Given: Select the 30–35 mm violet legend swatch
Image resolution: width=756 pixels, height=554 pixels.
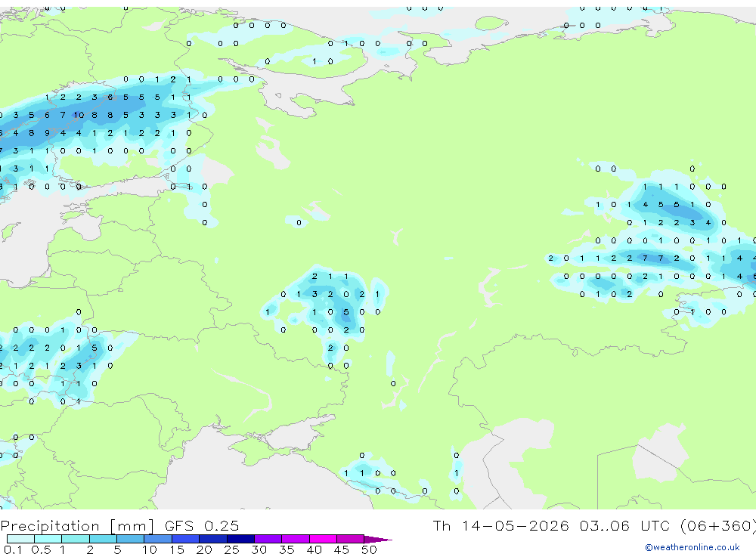Looking at the screenshot, I should (x=268, y=539).
